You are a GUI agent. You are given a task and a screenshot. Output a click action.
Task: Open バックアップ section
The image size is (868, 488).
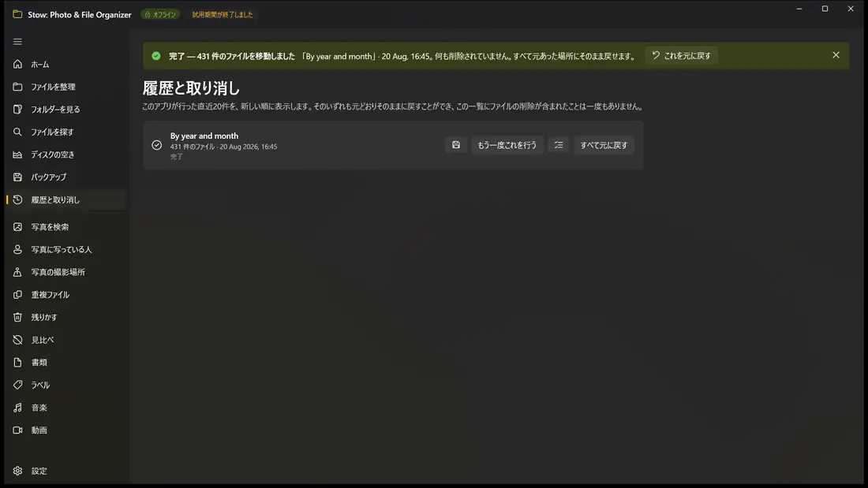(66, 177)
